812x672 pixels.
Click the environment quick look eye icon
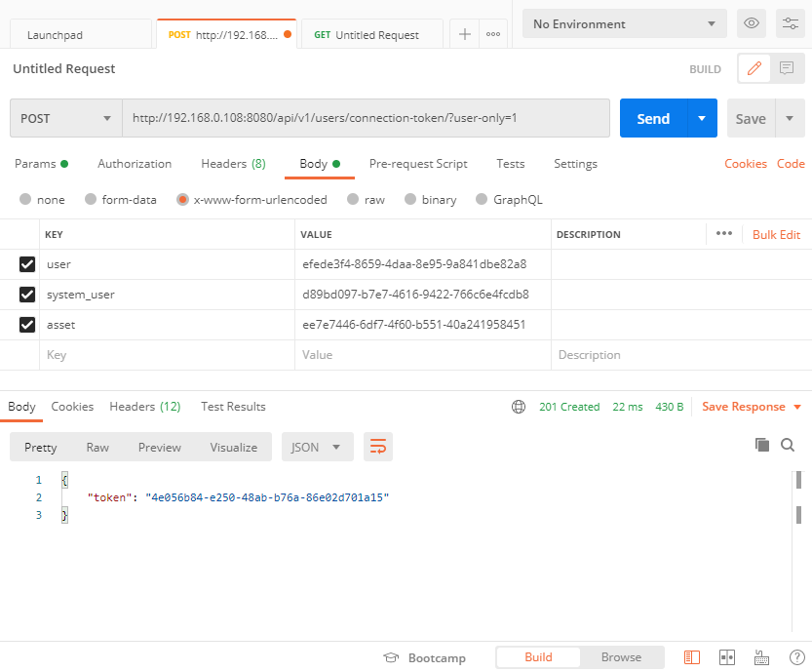pos(751,24)
